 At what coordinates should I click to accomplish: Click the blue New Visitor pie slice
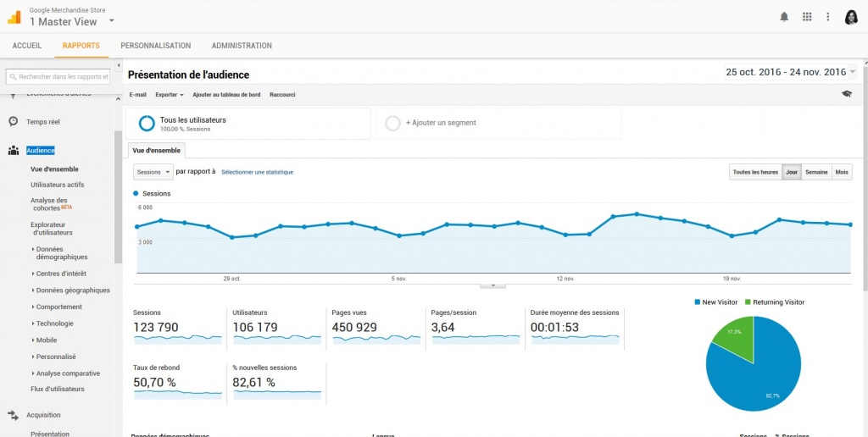[761, 376]
